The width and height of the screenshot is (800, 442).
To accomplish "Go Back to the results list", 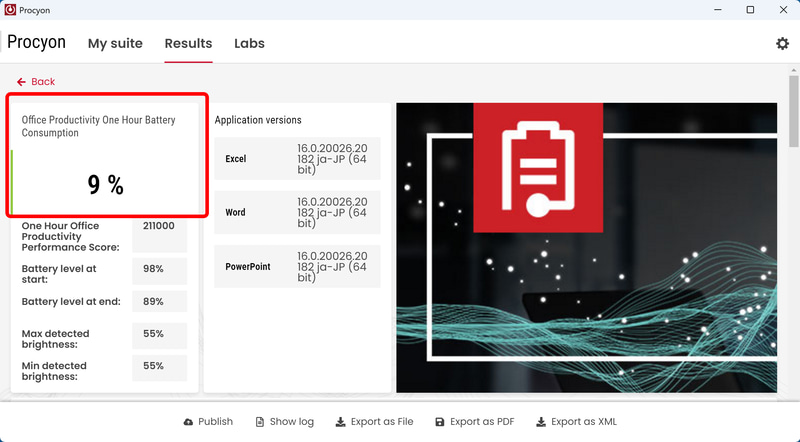I will 36,82.
